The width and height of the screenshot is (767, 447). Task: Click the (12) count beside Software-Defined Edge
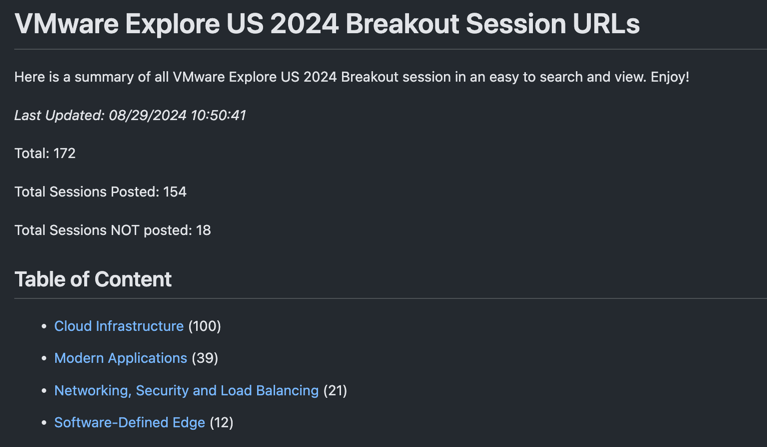pyautogui.click(x=222, y=423)
